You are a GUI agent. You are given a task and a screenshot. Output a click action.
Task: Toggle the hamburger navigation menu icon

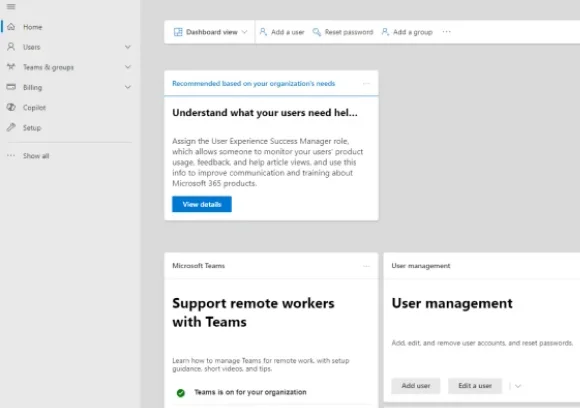click(11, 7)
